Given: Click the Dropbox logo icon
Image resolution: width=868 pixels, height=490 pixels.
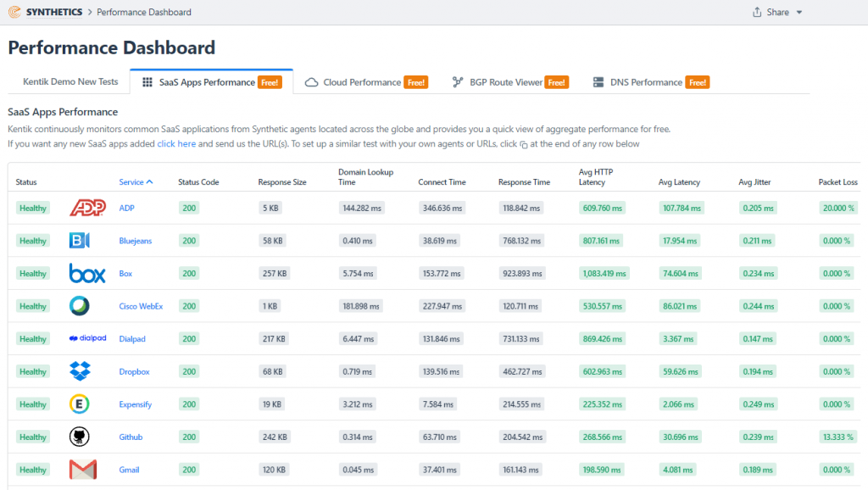Looking at the screenshot, I should (x=80, y=371).
